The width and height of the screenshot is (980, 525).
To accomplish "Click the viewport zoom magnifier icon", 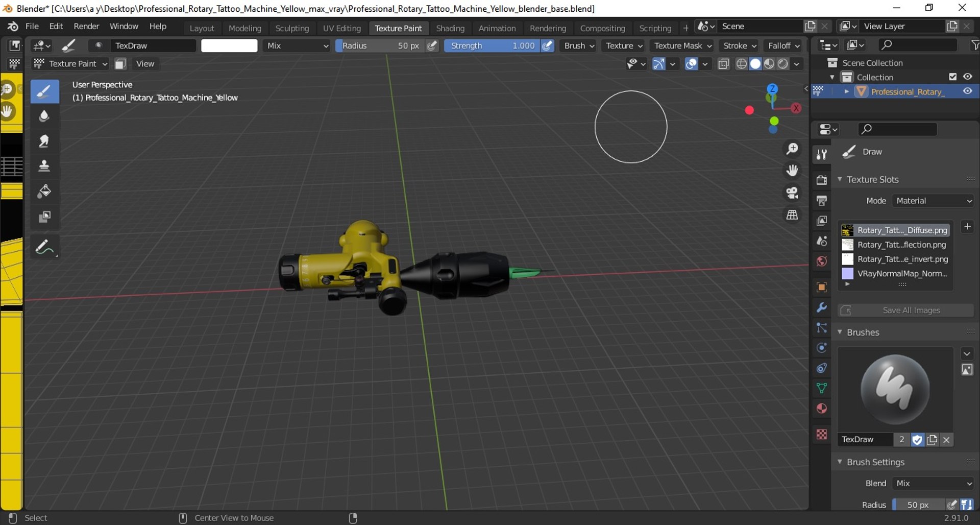I will (792, 149).
